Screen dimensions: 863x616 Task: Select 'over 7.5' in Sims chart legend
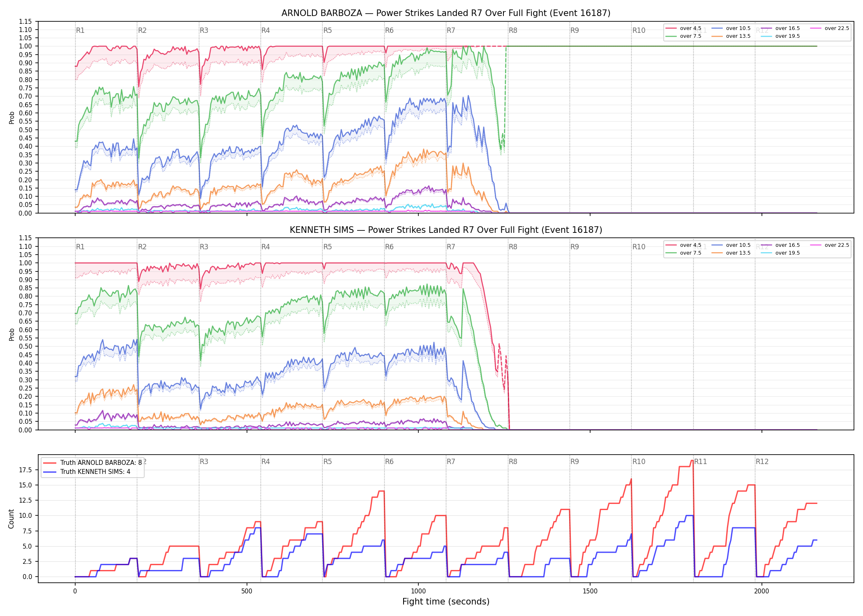(x=683, y=253)
